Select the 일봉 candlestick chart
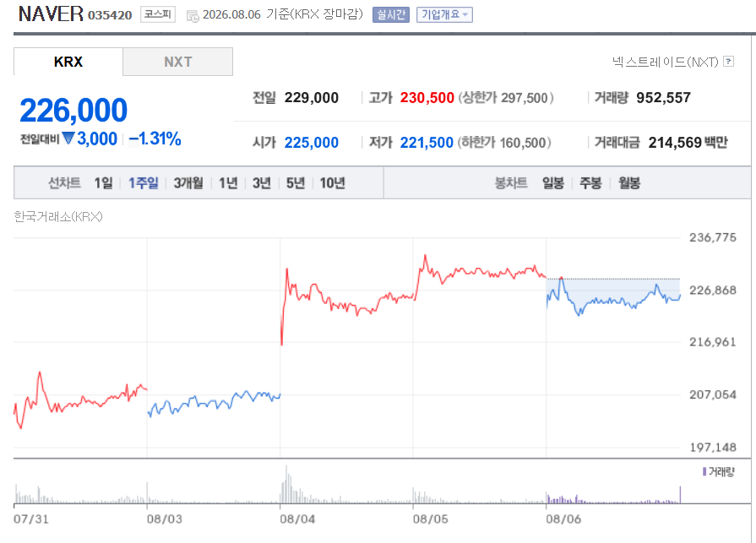The image size is (756, 543). coord(553,183)
